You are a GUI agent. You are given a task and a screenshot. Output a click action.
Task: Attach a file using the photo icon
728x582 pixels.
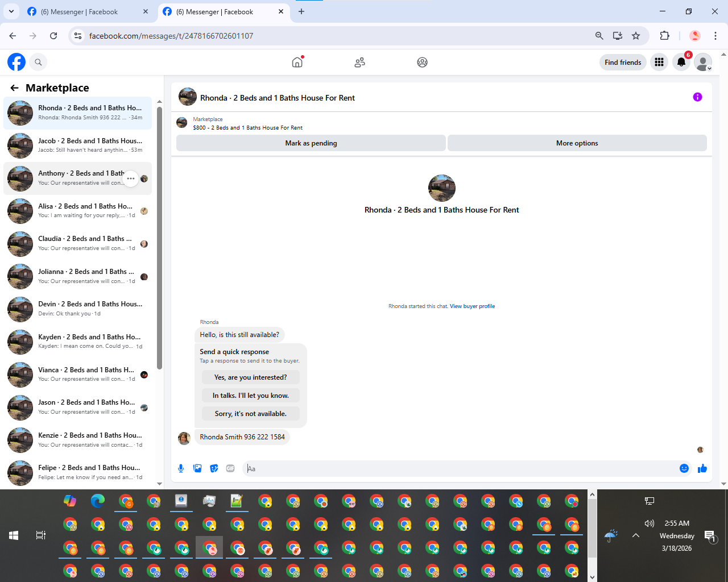[x=197, y=468]
